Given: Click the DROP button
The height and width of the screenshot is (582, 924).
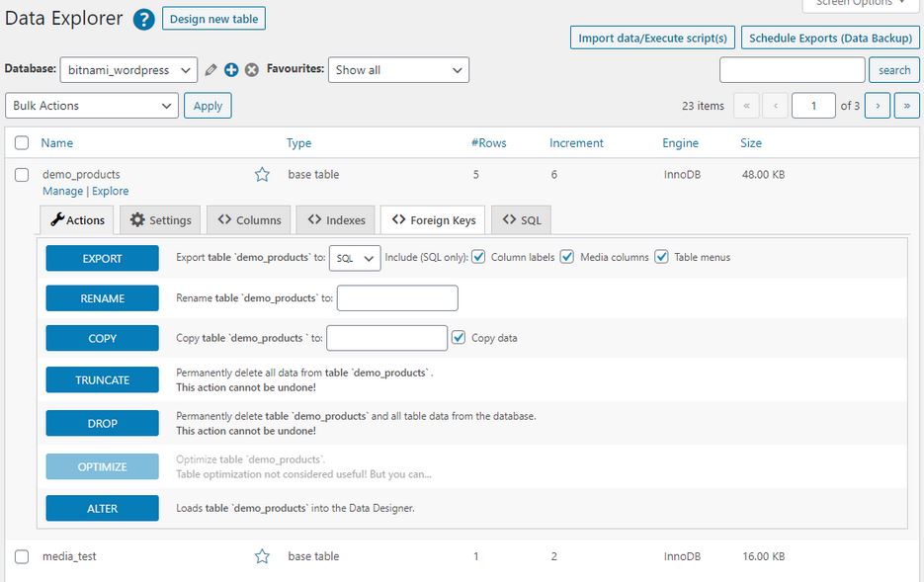Looking at the screenshot, I should (103, 424).
